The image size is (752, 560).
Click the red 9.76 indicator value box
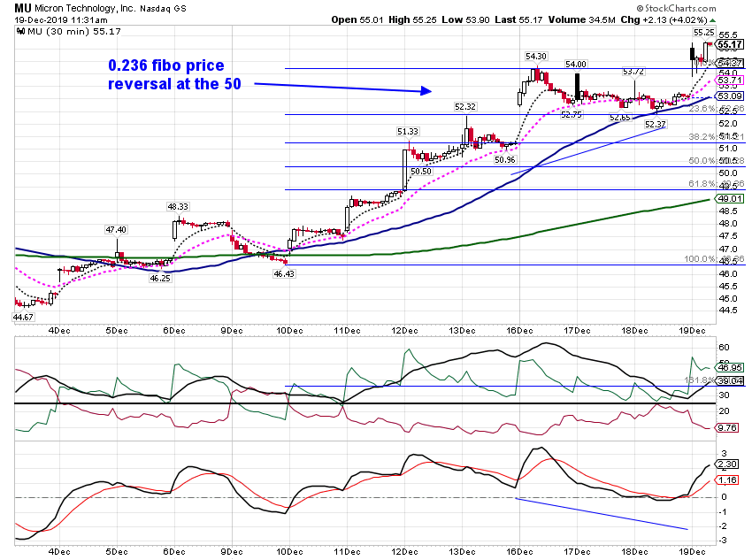727,427
